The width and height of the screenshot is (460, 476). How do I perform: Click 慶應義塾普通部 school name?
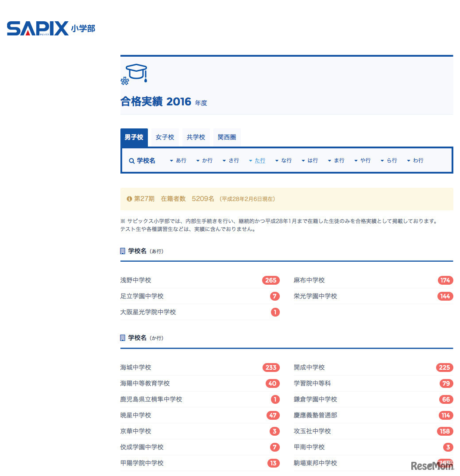316,415
